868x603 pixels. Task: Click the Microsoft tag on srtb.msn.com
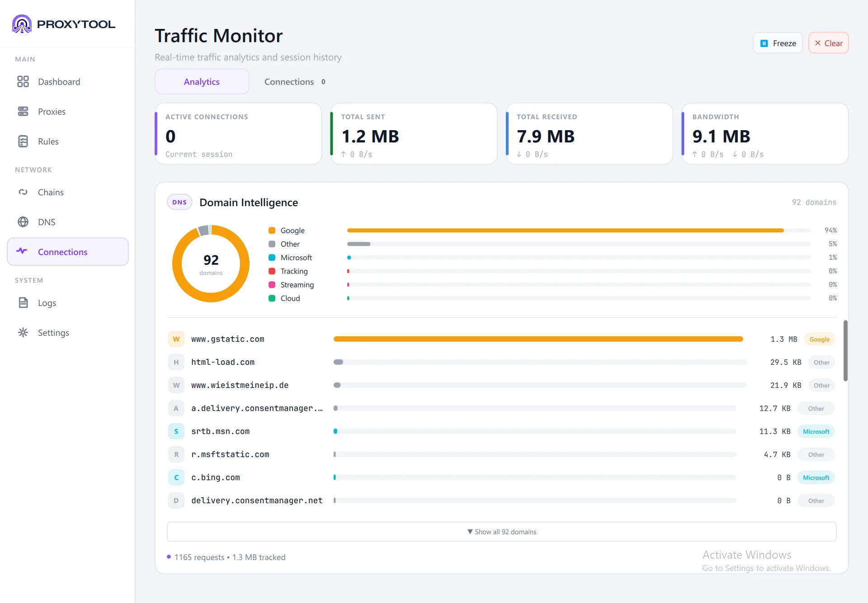816,431
